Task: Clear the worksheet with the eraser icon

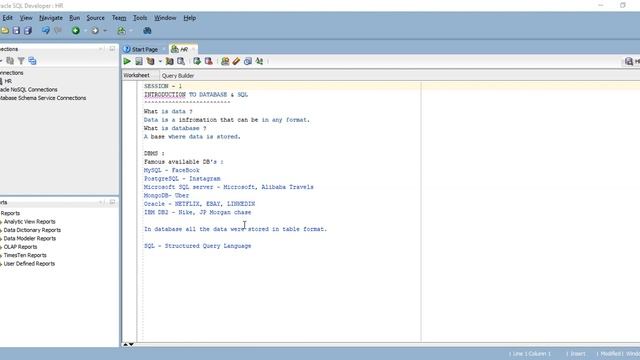Action: click(x=236, y=61)
